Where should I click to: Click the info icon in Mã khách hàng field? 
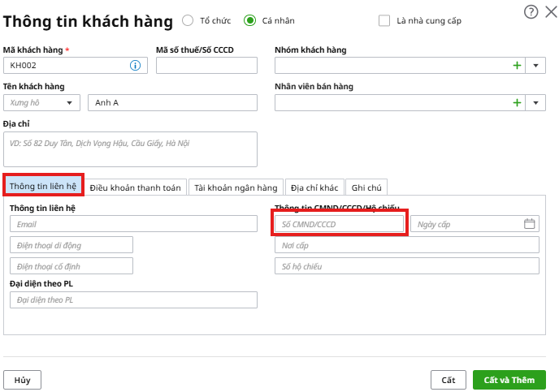point(136,66)
